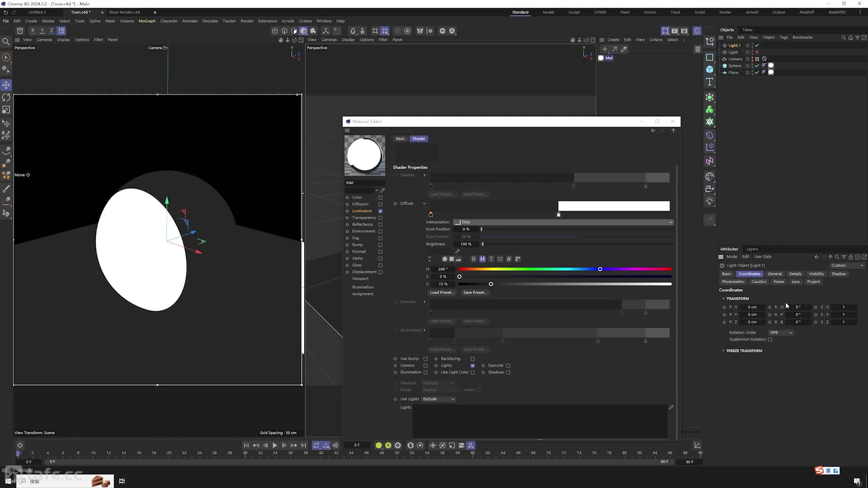The height and width of the screenshot is (488, 868).
Task: Toggle Z axis lock
Action: click(x=52, y=31)
